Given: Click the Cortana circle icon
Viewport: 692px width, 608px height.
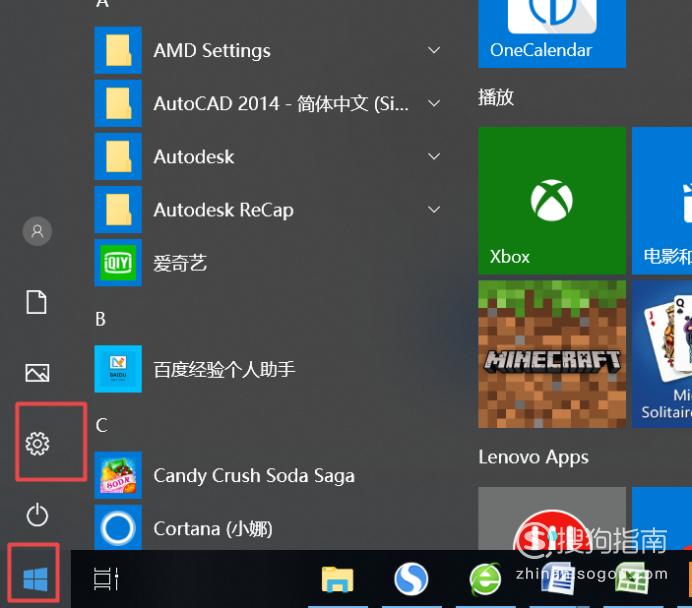Looking at the screenshot, I should (118, 528).
